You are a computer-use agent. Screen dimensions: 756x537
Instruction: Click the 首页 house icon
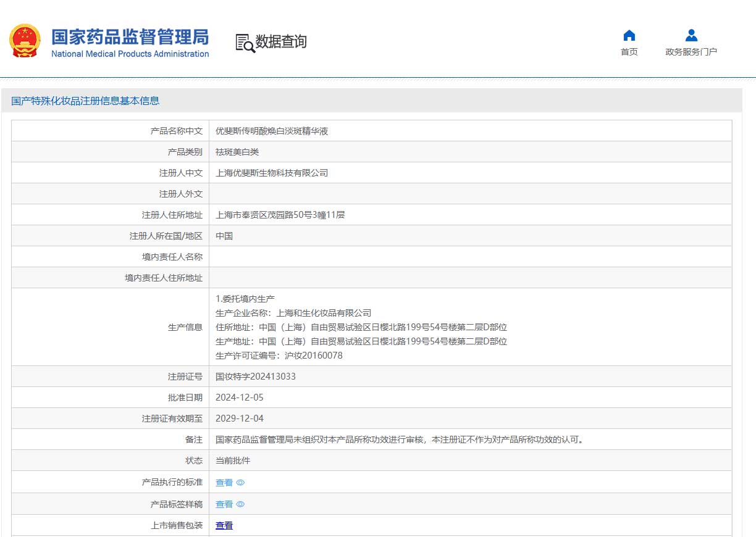point(629,35)
